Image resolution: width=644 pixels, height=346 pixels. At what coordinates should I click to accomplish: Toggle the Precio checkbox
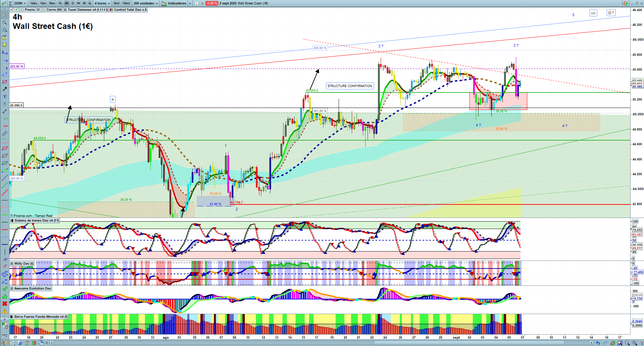click(x=22, y=10)
